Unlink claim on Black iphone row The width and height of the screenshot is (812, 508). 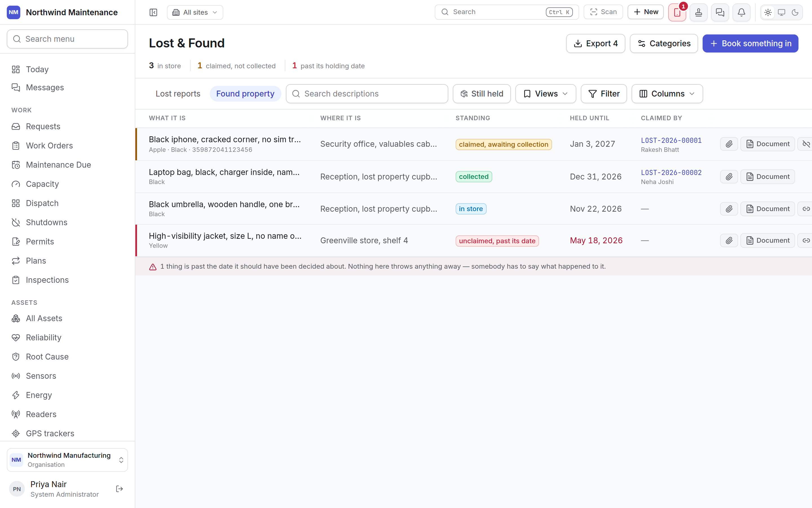(806, 144)
